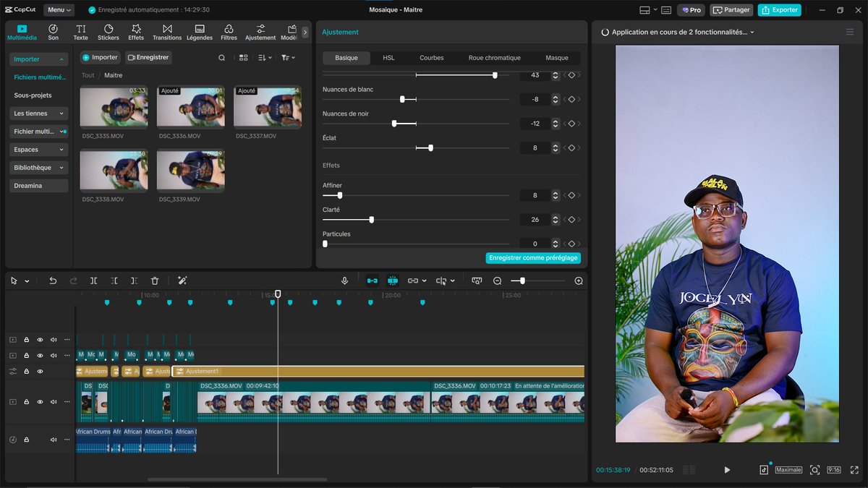Mute the main DSC_3336.MOV video track

pyautogui.click(x=54, y=401)
